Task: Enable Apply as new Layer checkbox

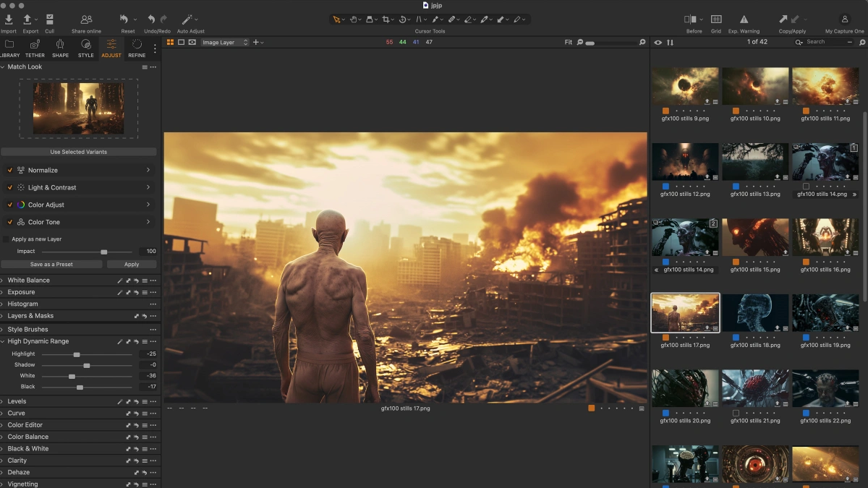Action: 7,239
